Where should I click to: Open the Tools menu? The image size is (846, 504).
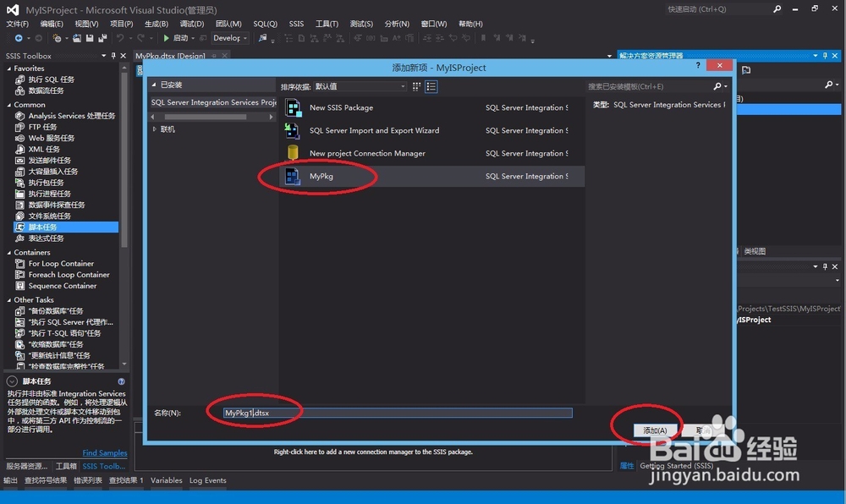coord(327,24)
